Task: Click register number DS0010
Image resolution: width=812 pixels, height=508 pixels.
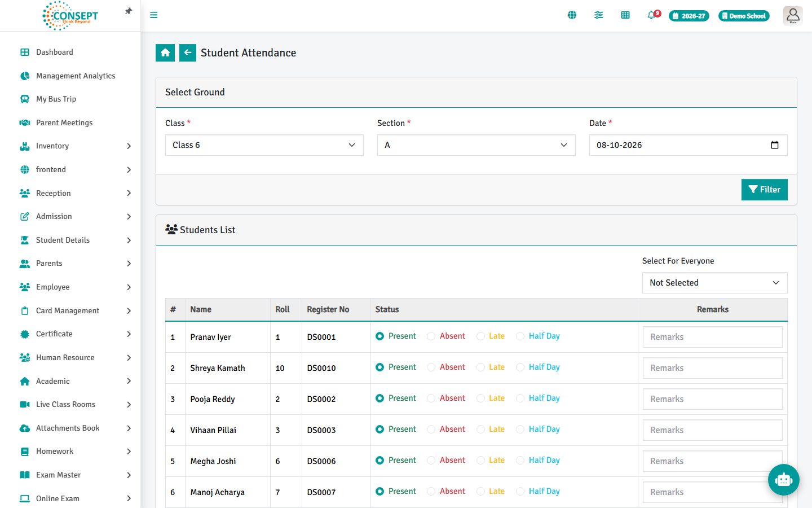Action: point(321,368)
